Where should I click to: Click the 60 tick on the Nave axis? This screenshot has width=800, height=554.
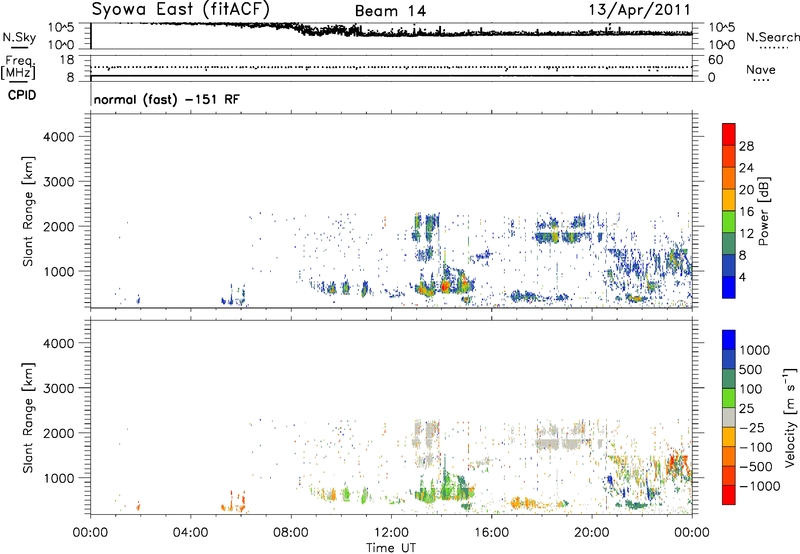(x=715, y=60)
